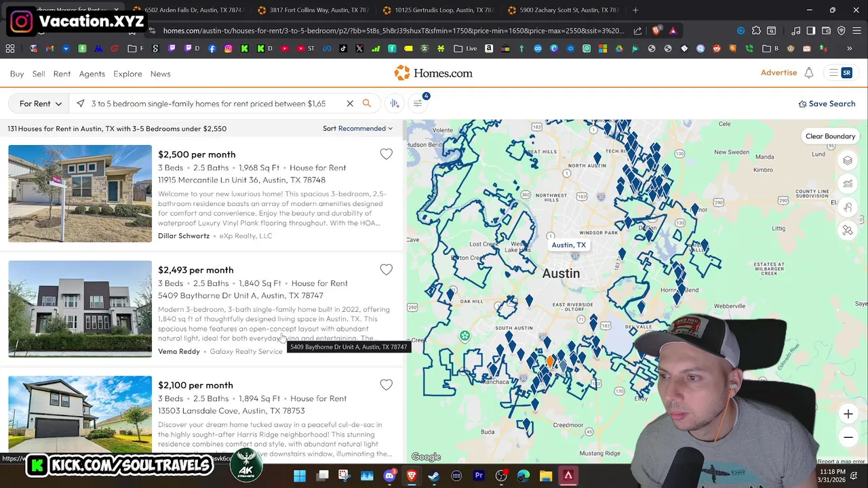Open the 11915 Mercantile Ln Unit 36 address link
The height and width of the screenshot is (488, 868).
pos(241,180)
